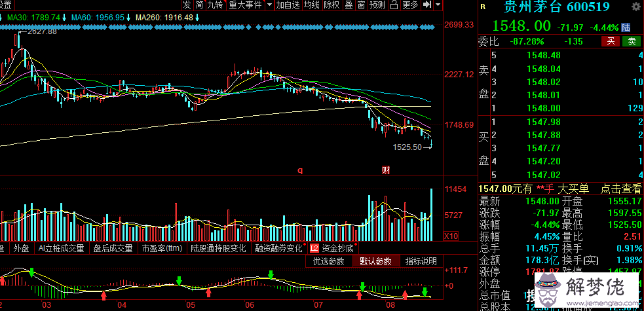Select 优选参数 parameters

tap(329, 261)
